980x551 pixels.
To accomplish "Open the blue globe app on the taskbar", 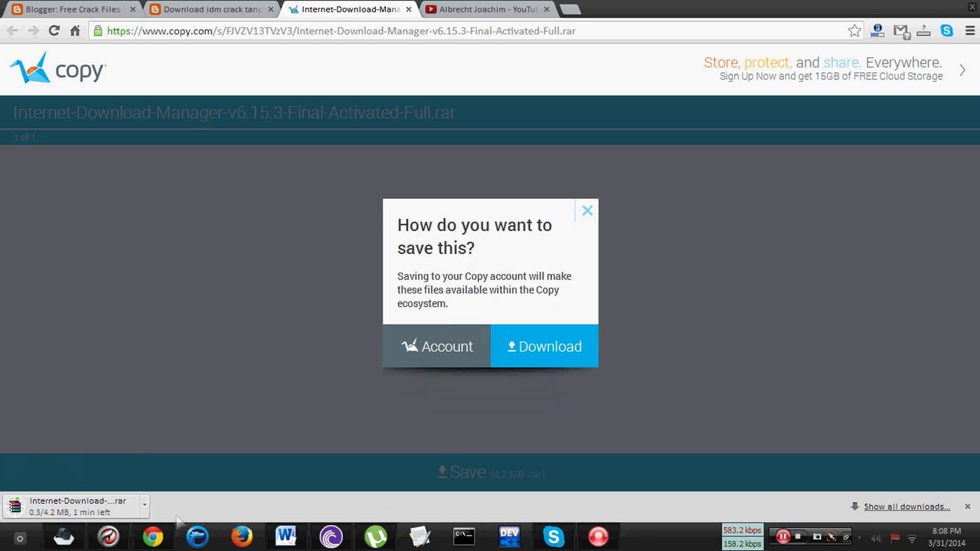I will click(198, 537).
